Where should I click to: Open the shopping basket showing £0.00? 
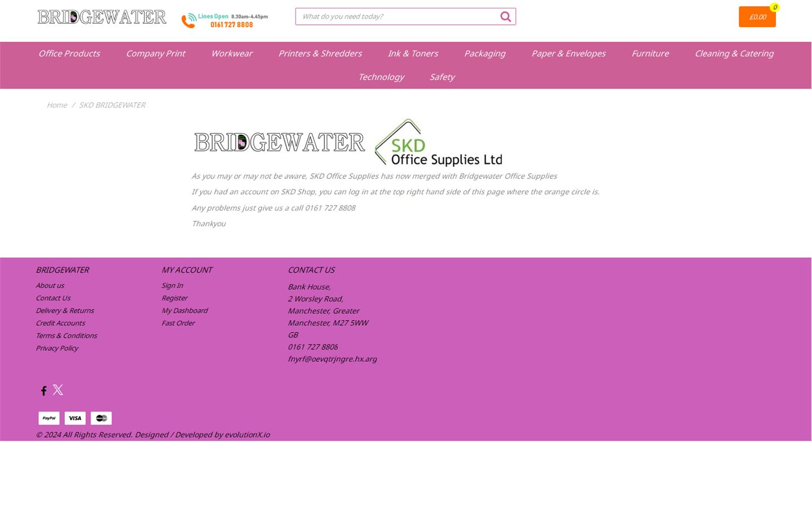[758, 16]
